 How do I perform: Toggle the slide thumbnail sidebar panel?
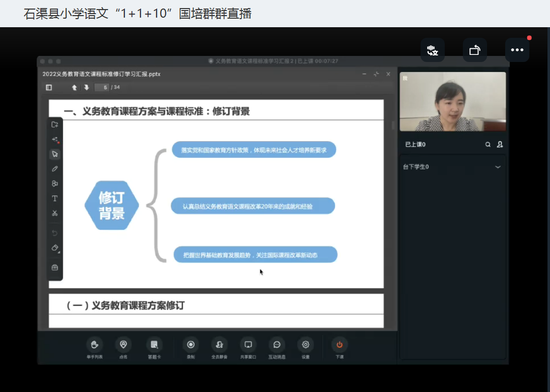pos(49,88)
